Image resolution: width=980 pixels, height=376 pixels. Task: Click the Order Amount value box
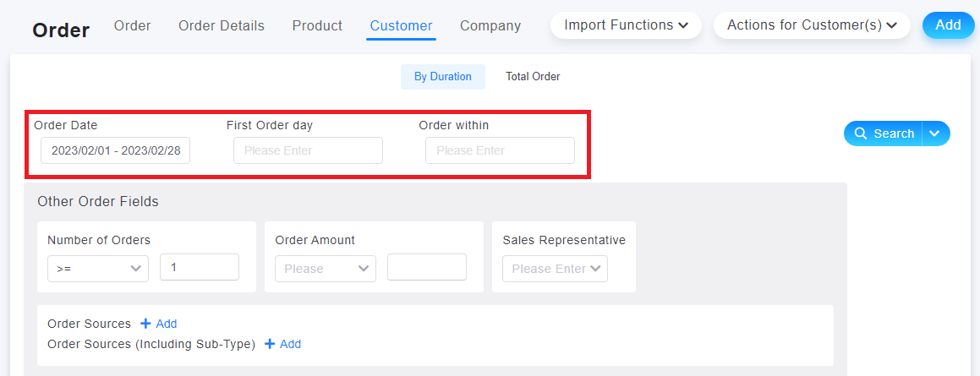coord(427,267)
